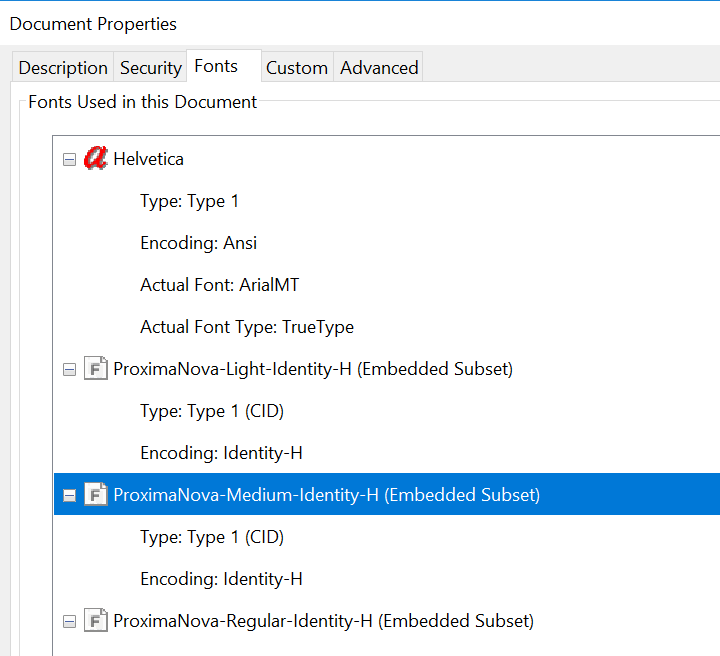720x656 pixels.
Task: Collapse the Helvetica font entry
Action: pos(69,160)
